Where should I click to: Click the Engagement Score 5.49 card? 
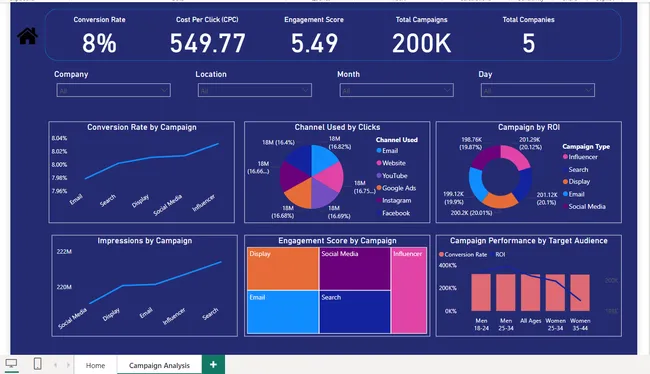click(x=314, y=36)
